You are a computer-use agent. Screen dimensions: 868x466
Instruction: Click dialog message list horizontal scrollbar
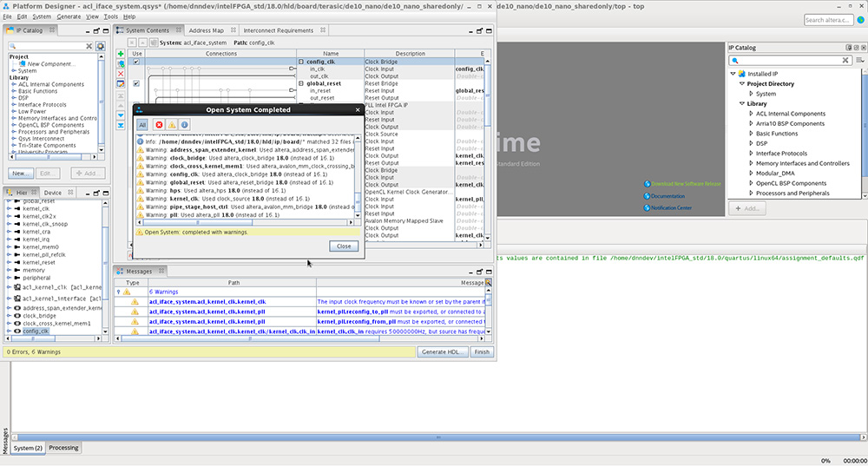pos(244,222)
